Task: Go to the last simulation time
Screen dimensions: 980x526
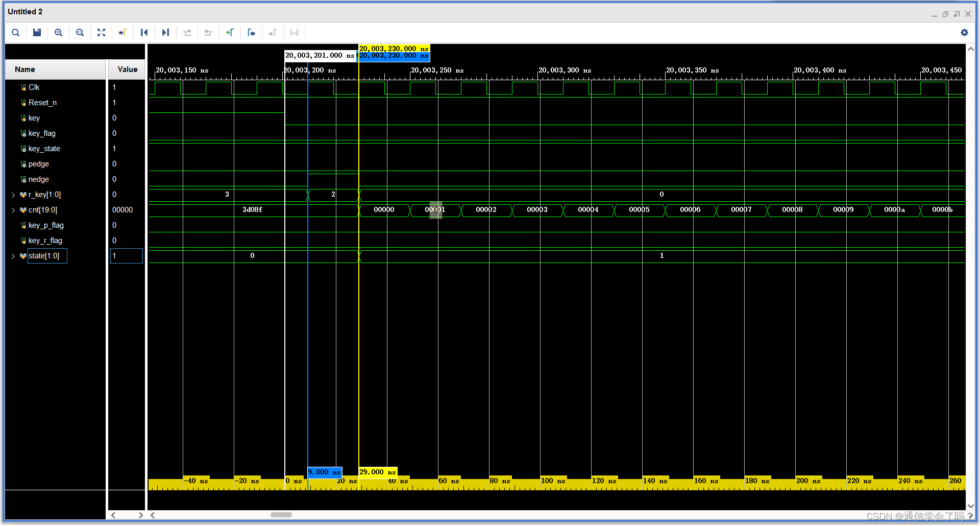Action: 165,33
